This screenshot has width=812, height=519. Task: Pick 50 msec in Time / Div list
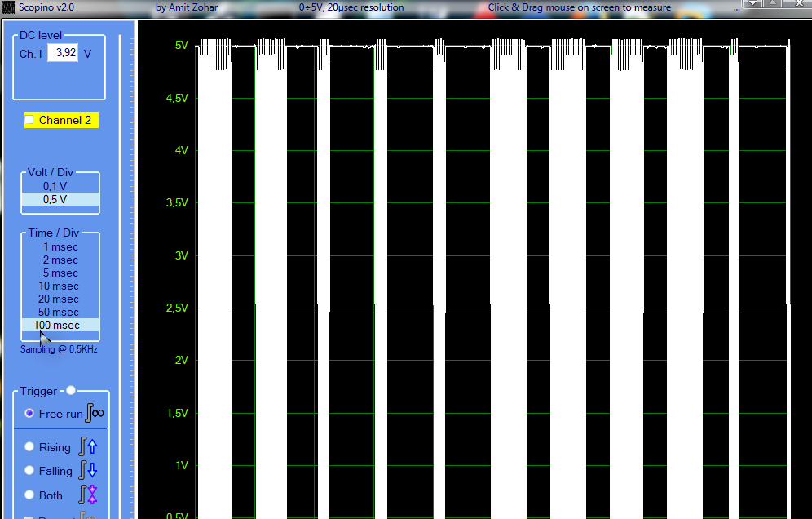click(x=59, y=312)
